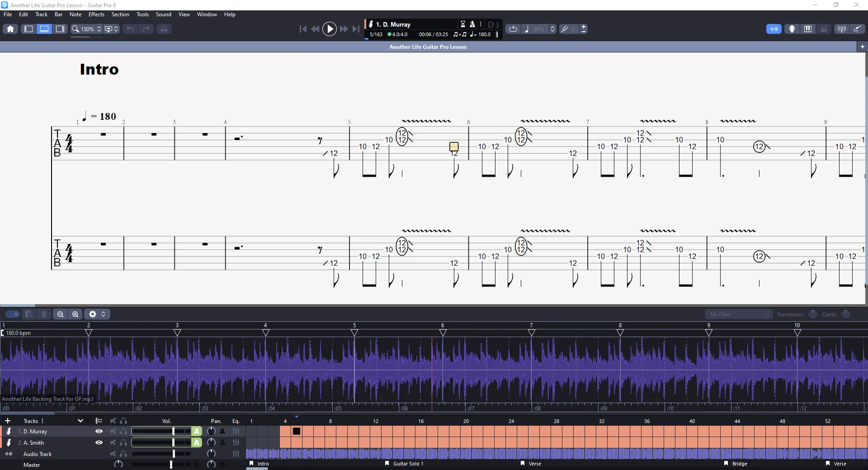Open the screen layout view dropdown
The height and width of the screenshot is (470, 868).
(x=112, y=29)
